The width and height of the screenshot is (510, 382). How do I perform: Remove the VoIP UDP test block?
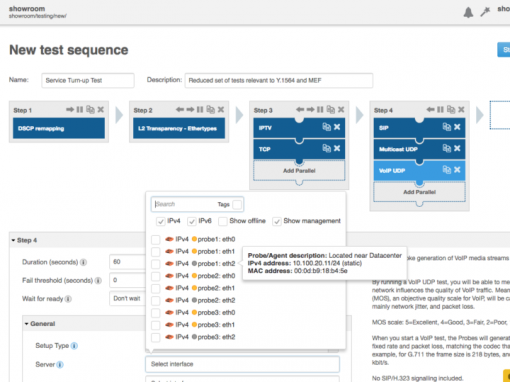click(457, 170)
